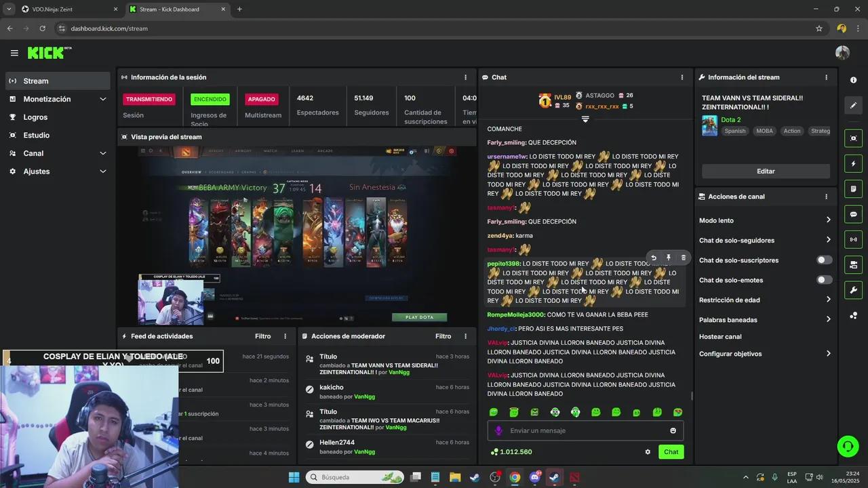This screenshot has width=868, height=488.
Task: Open Configurar objetivos settings
Action: click(x=765, y=354)
